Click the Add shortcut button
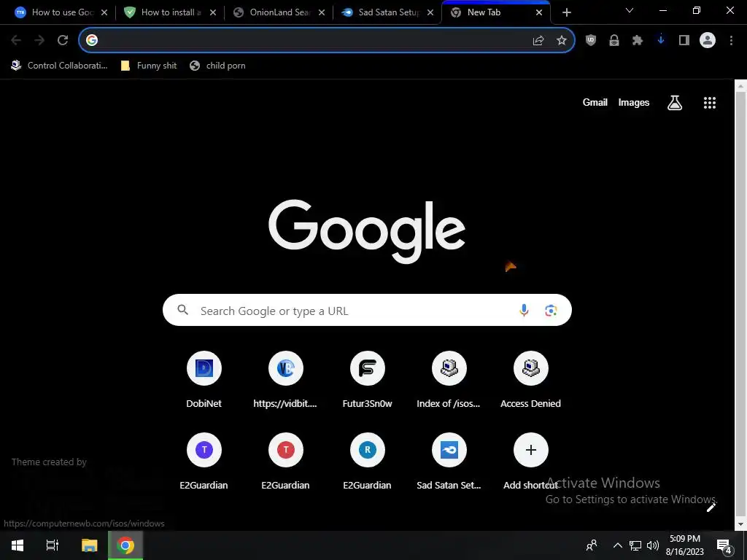Screen dimensions: 747x560 (x=531, y=462)
